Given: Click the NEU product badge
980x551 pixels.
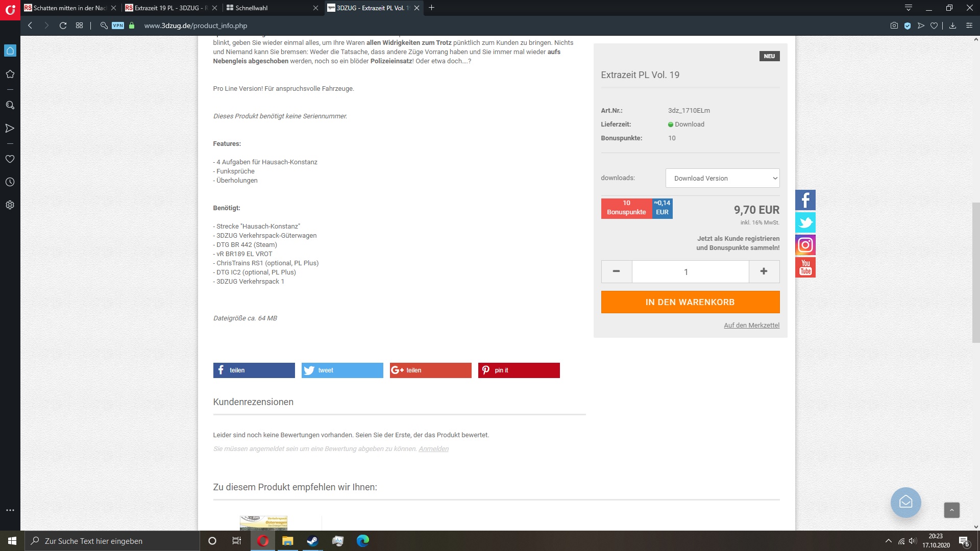Looking at the screenshot, I should tap(769, 56).
